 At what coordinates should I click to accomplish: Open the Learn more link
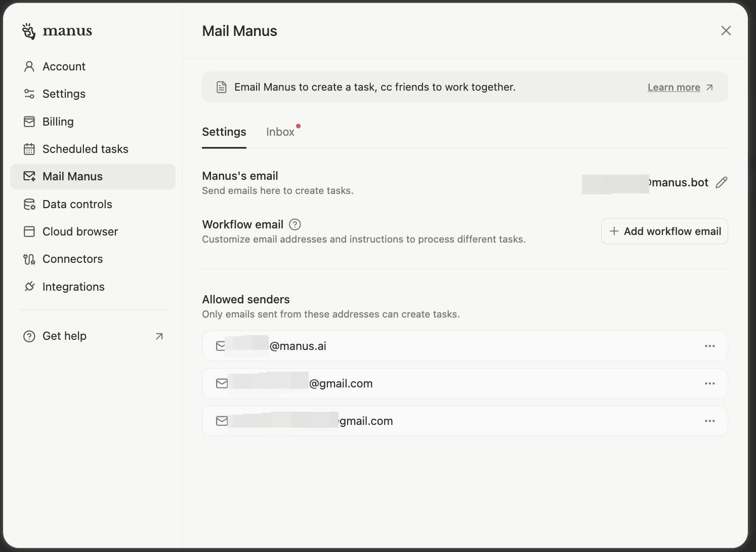674,87
